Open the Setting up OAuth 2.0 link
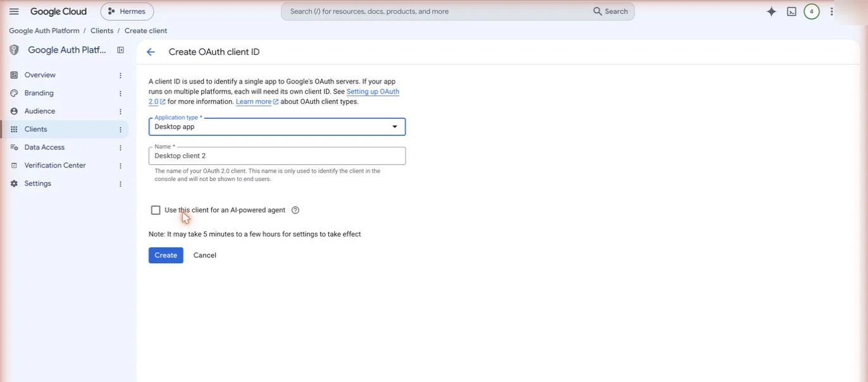This screenshot has width=868, height=382. tap(373, 92)
